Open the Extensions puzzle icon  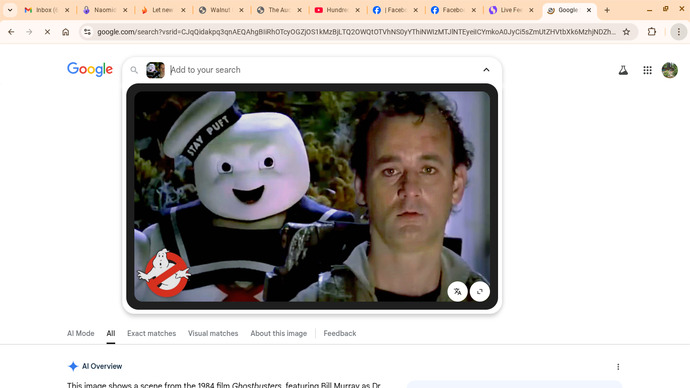click(x=652, y=32)
